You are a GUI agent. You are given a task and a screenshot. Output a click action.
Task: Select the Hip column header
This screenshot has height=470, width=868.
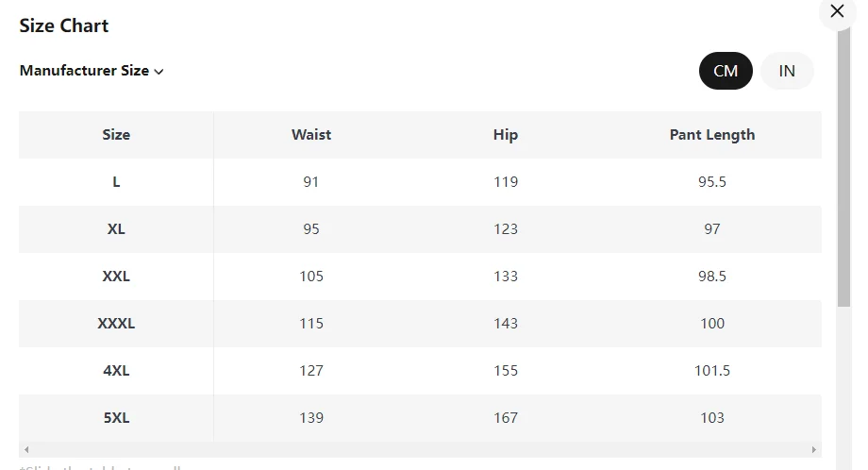coord(506,135)
